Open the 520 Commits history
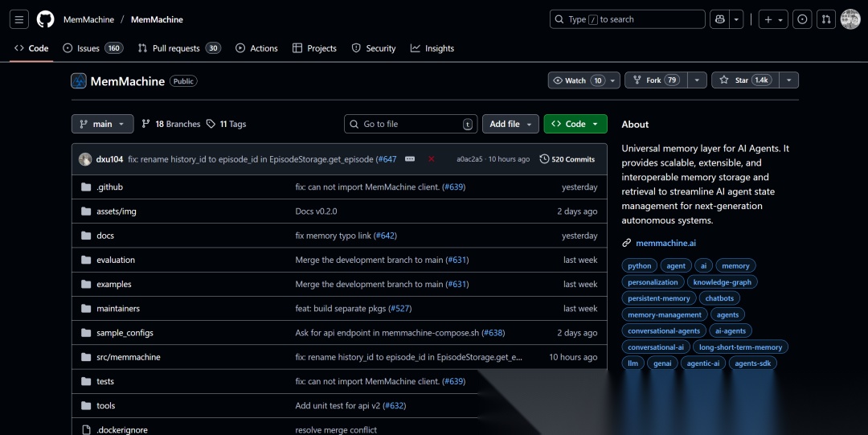868x435 pixels. pyautogui.click(x=567, y=159)
